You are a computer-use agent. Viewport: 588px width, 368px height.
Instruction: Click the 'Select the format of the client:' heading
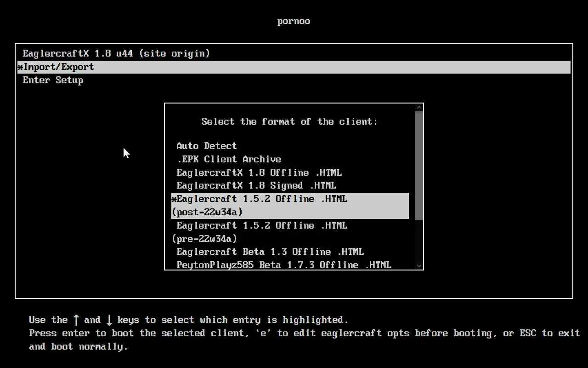pos(289,121)
